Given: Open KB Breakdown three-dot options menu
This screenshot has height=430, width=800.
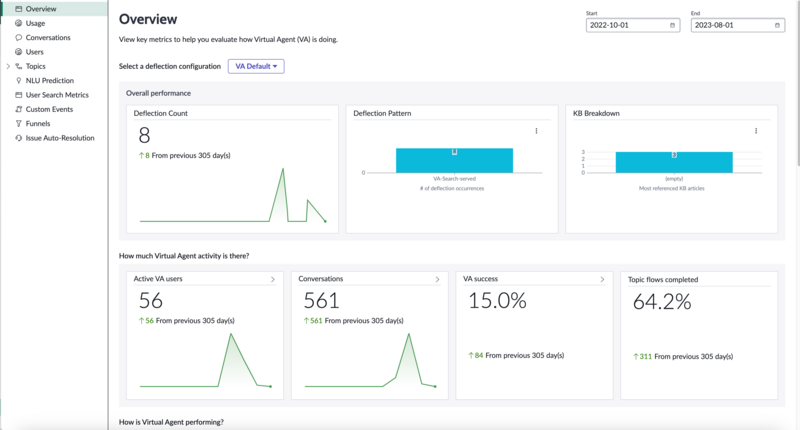Looking at the screenshot, I should click(756, 131).
